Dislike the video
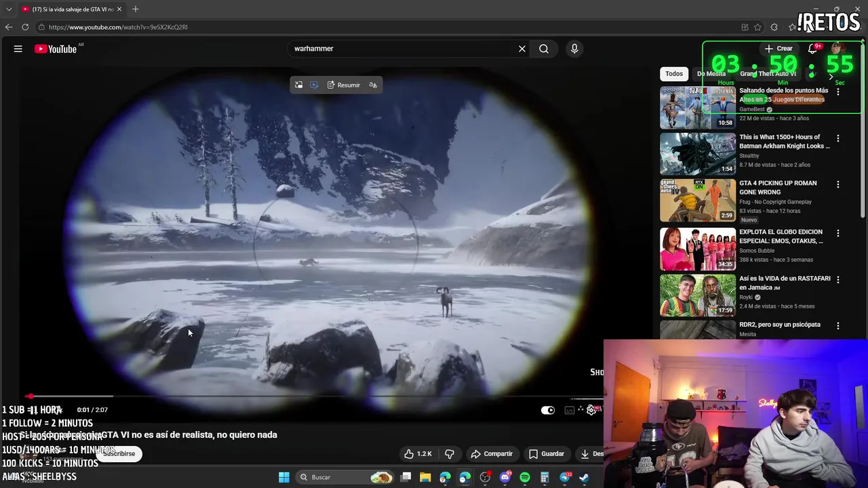Image resolution: width=868 pixels, height=488 pixels. [449, 454]
